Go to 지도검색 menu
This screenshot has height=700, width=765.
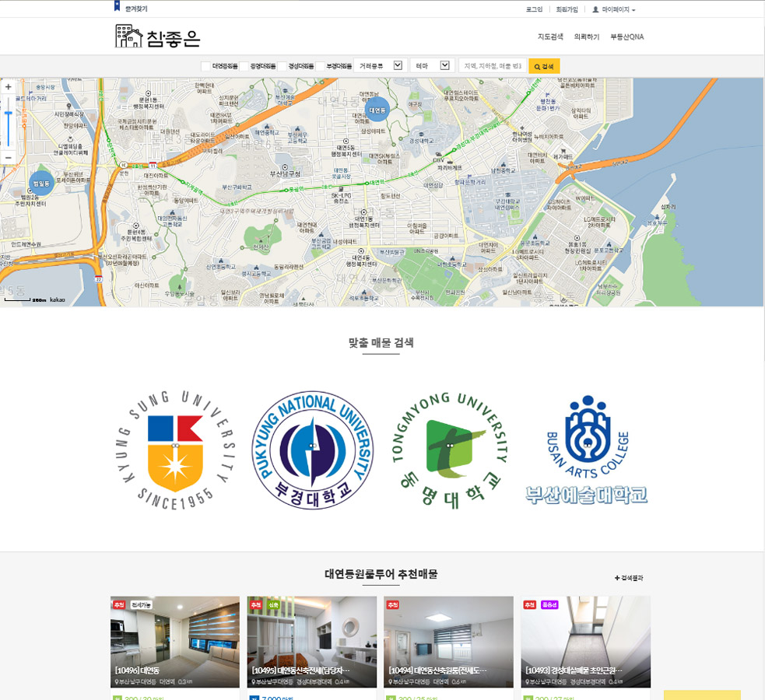550,37
